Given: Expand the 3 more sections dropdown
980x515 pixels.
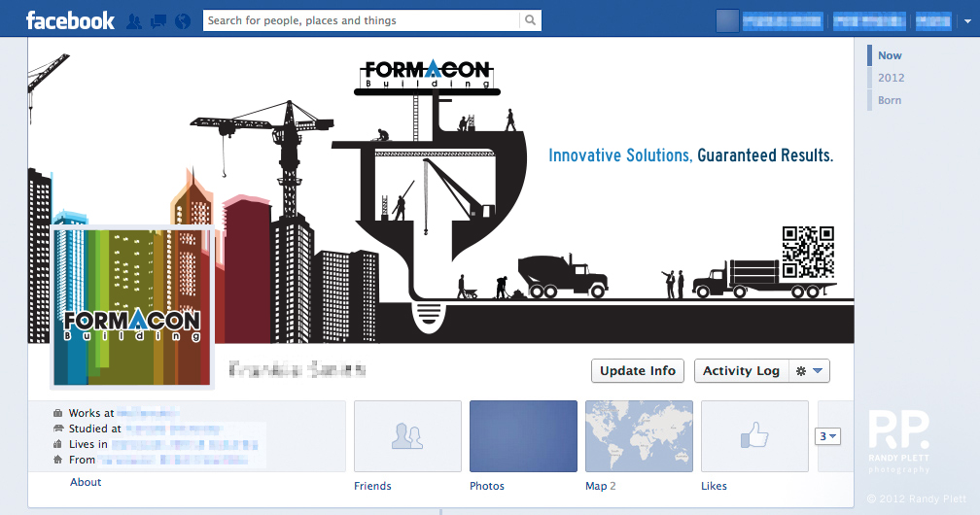Looking at the screenshot, I should [x=828, y=436].
